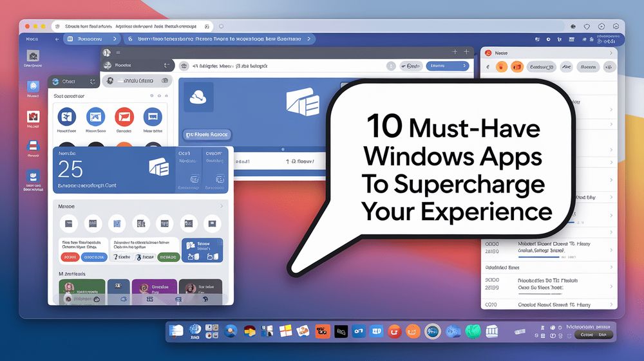The image size is (644, 361).
Task: Open the green tile in the lower panel
Action: [82, 291]
